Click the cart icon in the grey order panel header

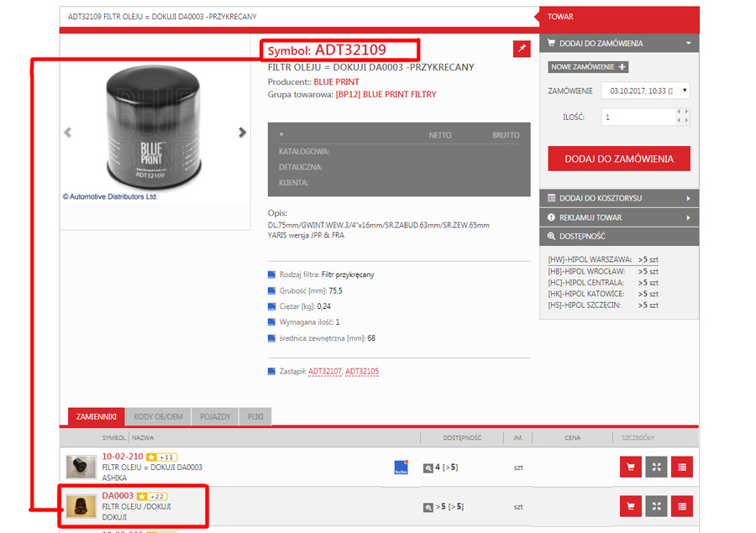point(551,43)
